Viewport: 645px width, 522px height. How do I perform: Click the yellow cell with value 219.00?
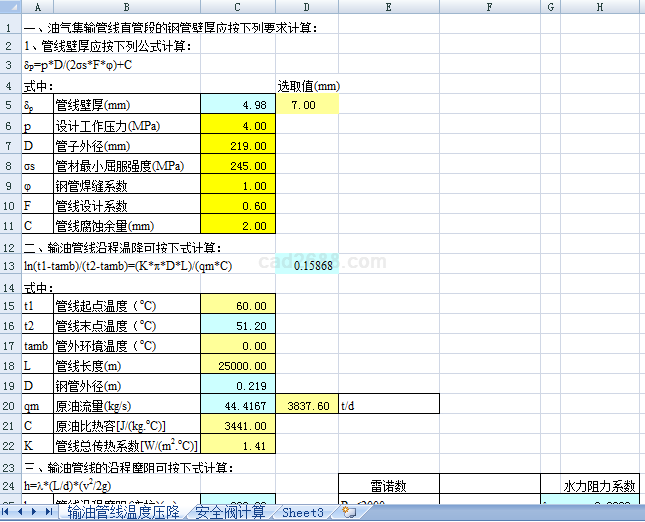point(237,146)
